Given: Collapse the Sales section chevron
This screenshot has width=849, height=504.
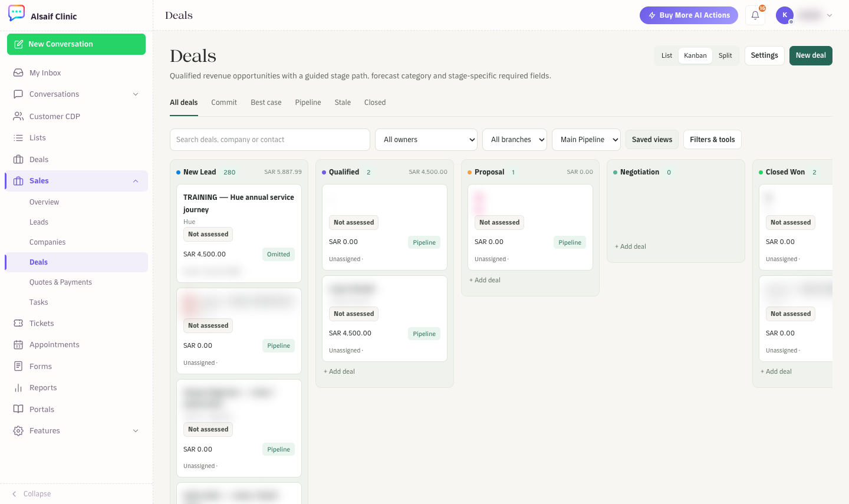Looking at the screenshot, I should [x=136, y=181].
